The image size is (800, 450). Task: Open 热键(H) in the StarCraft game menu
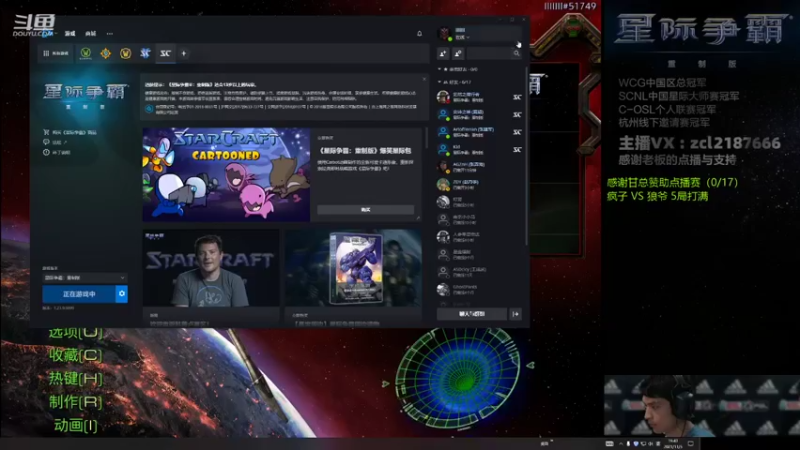coord(76,379)
